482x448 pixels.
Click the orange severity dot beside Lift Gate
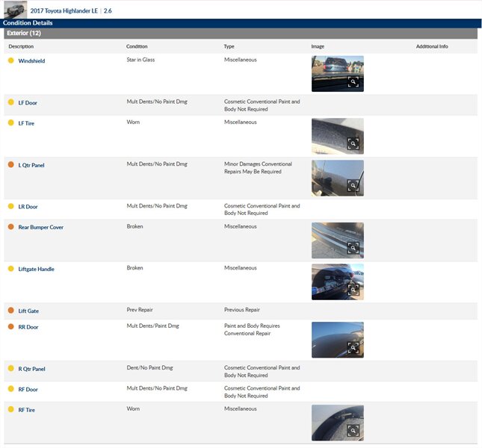10,310
